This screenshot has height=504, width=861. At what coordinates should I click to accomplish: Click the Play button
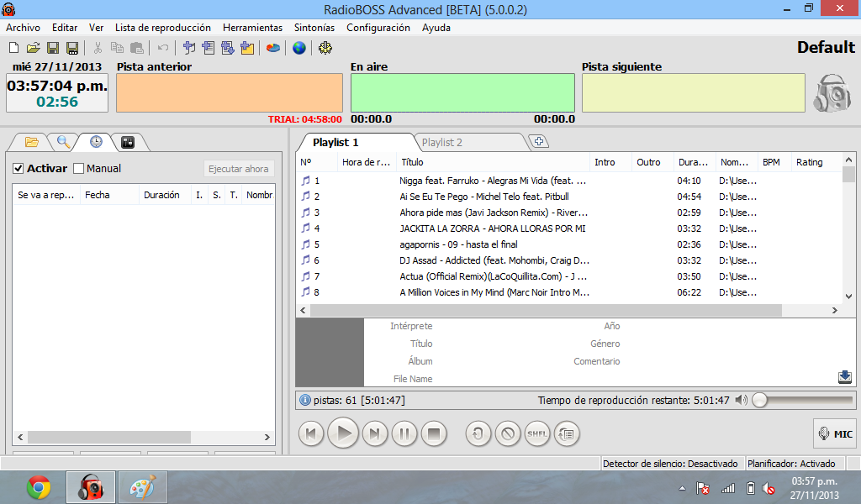[x=343, y=433]
